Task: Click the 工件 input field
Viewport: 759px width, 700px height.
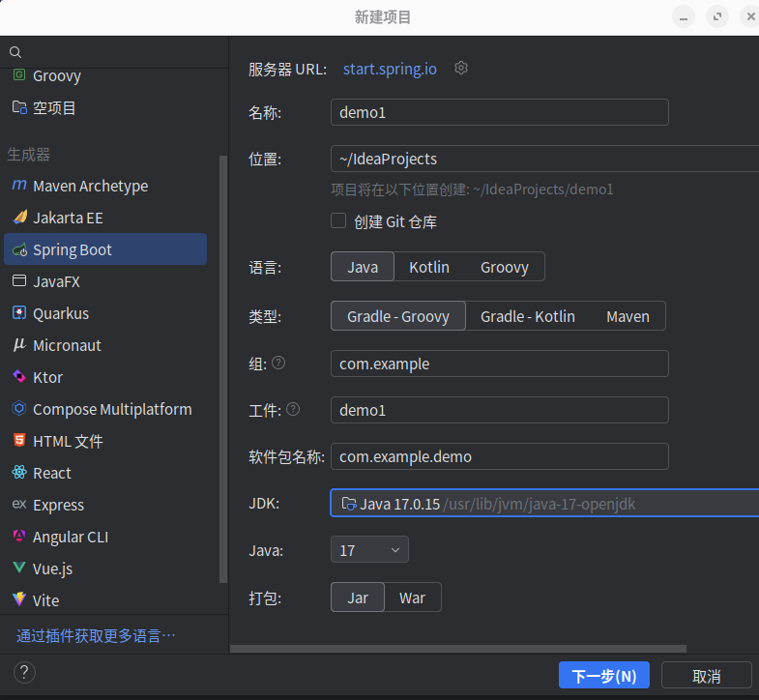Action: coord(500,410)
